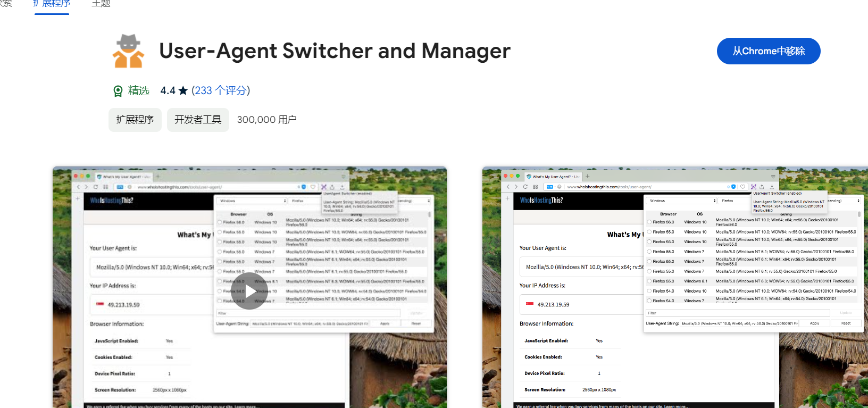Click the 4.4 rating value

[x=168, y=90]
